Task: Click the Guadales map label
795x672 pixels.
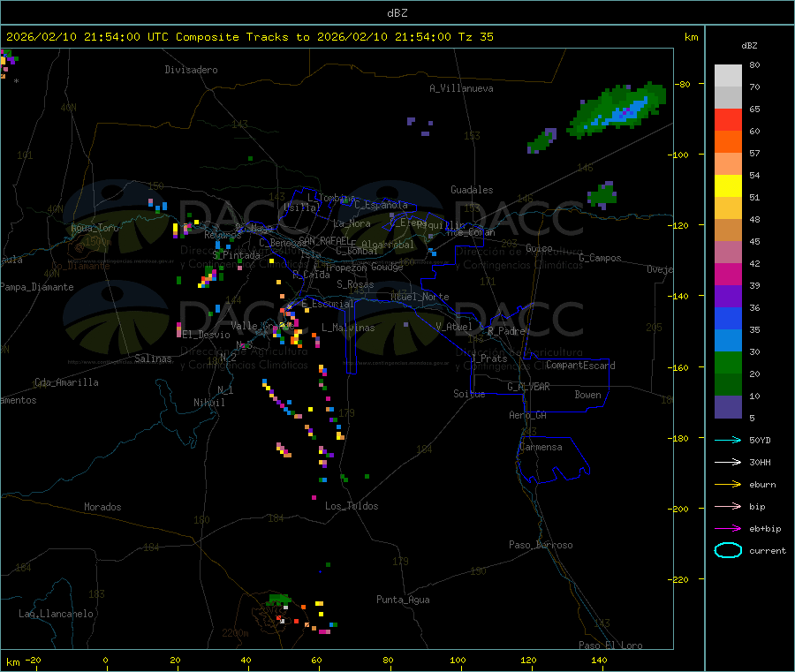Action: [472, 190]
